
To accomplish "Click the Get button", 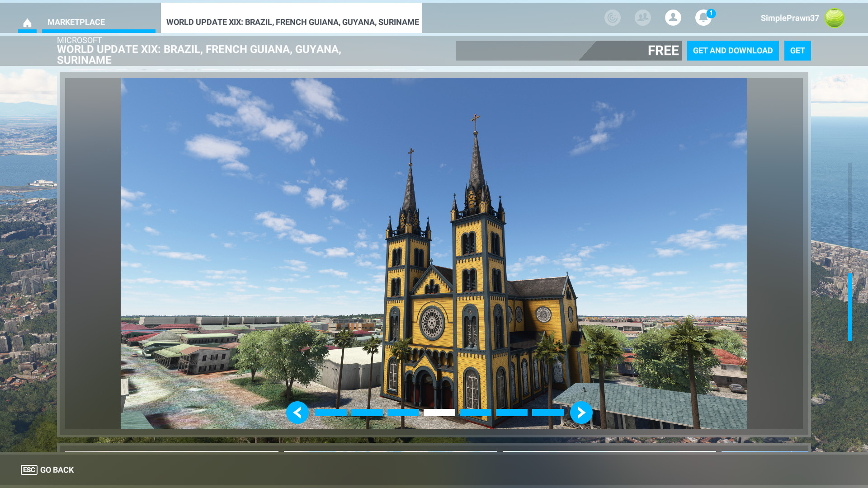I will click(x=797, y=51).
